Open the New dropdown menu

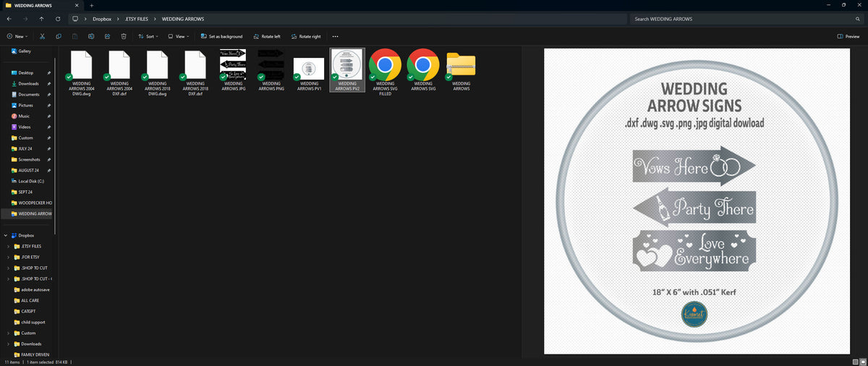(17, 36)
